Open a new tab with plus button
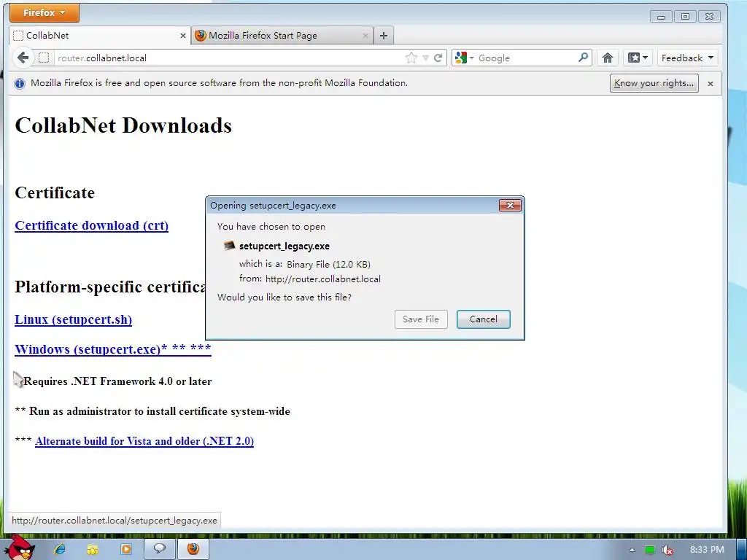Viewport: 747px width, 560px height. coord(384,36)
